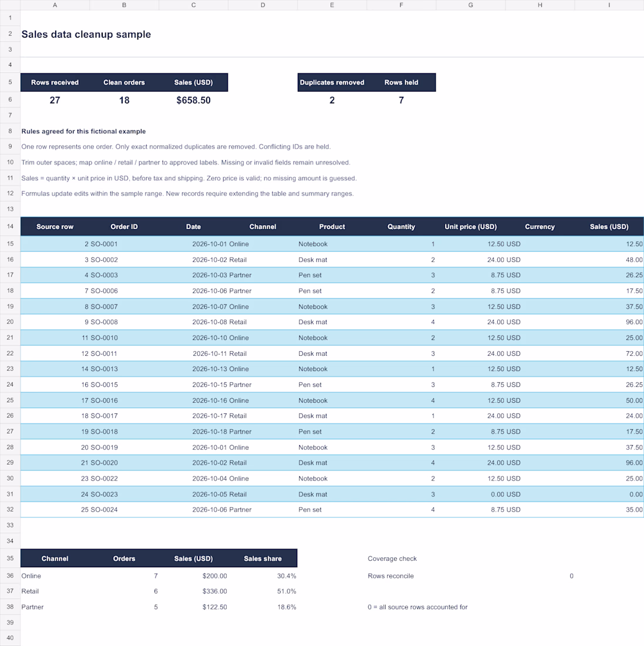Click 'Rules agreed for this fictional example' cell
The image size is (644, 646).
click(83, 131)
